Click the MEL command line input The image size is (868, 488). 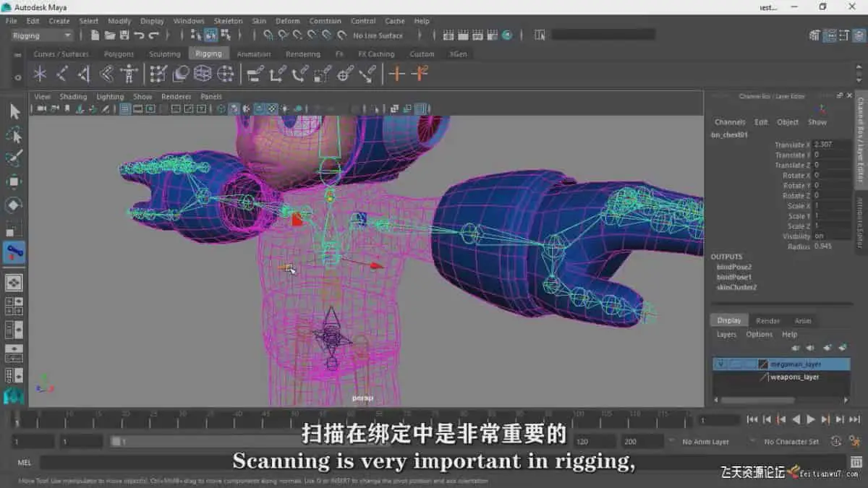pos(441,462)
